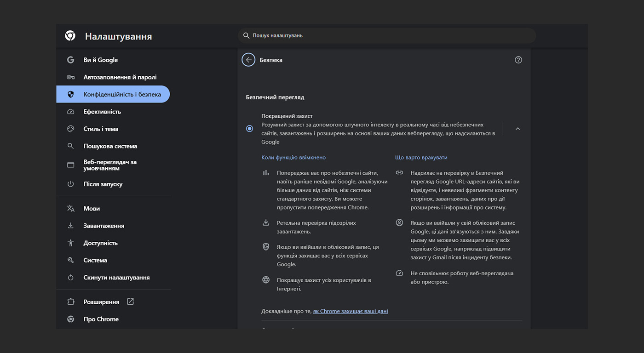Click the puzzle icon next to Розширення
This screenshot has width=644, height=353.
(70, 302)
